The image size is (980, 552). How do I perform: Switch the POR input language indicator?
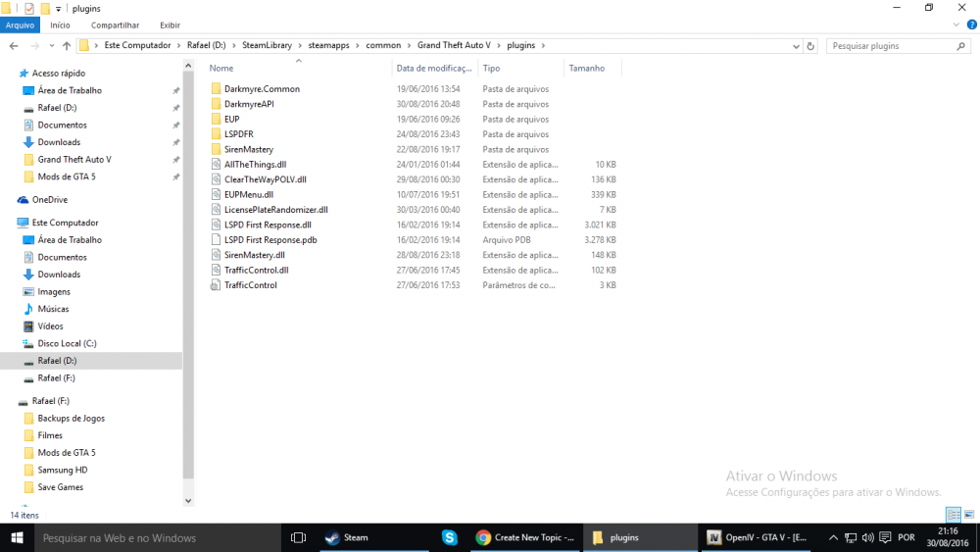(906, 537)
